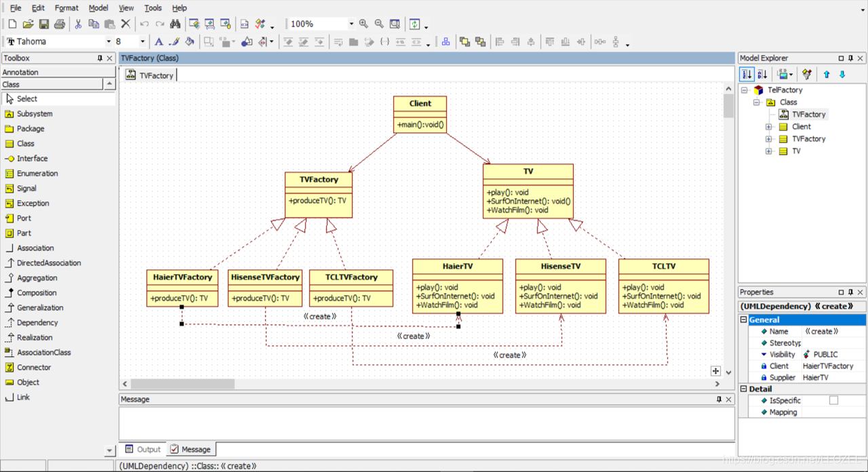Create a new project with the New icon

[x=12, y=24]
